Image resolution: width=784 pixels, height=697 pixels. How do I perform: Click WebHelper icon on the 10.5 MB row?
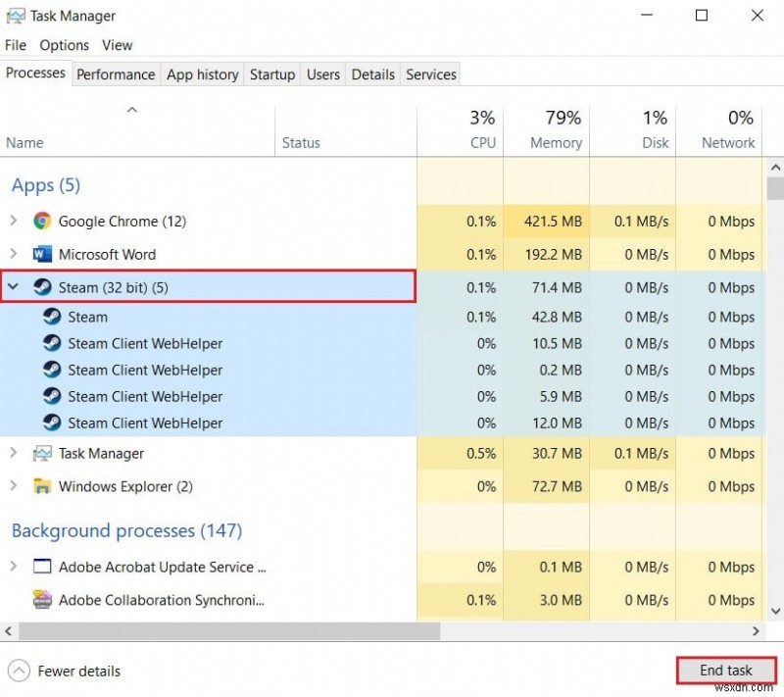click(x=52, y=343)
